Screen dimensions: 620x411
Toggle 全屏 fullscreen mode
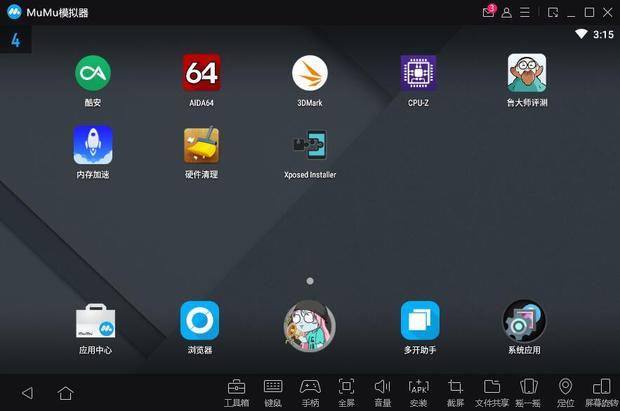click(x=346, y=391)
